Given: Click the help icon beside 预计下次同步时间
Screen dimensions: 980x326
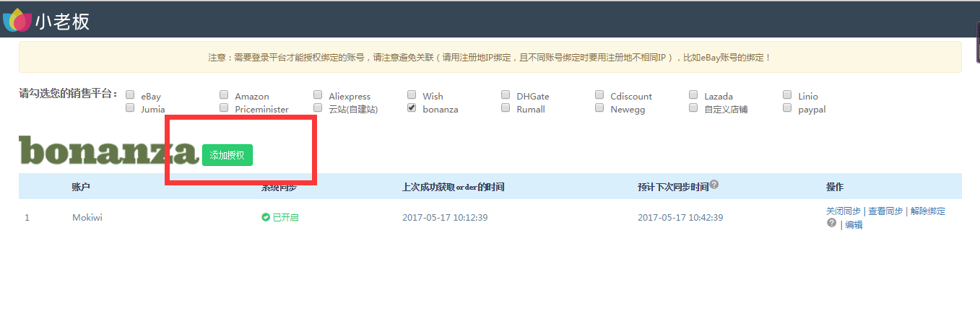Looking at the screenshot, I should (x=714, y=185).
